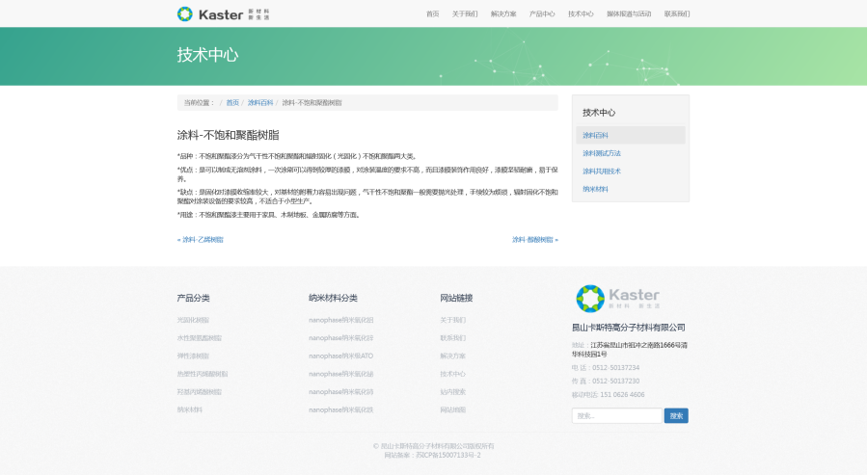This screenshot has height=475, width=868.
Task: Open 关于我们 in the top navigation
Action: [465, 13]
